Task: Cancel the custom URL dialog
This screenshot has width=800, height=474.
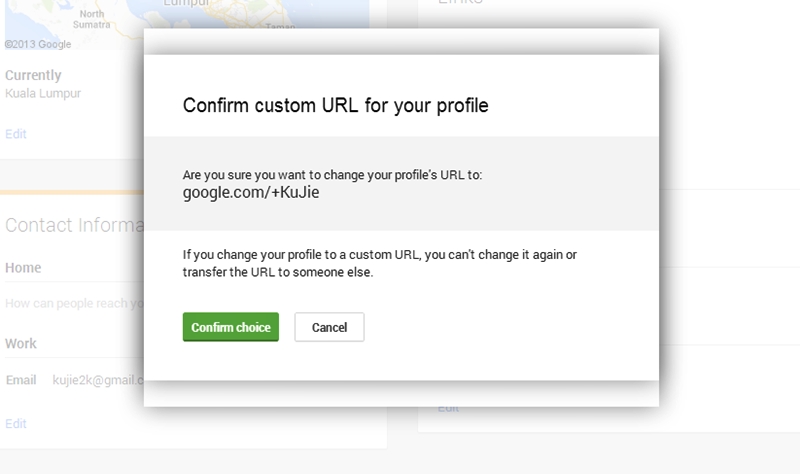Action: (x=329, y=327)
